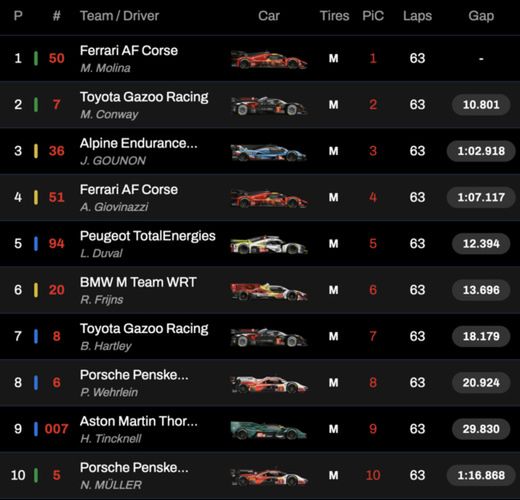Image resolution: width=520 pixels, height=500 pixels.
Task: Sort by the Laps column header
Action: 417,16
